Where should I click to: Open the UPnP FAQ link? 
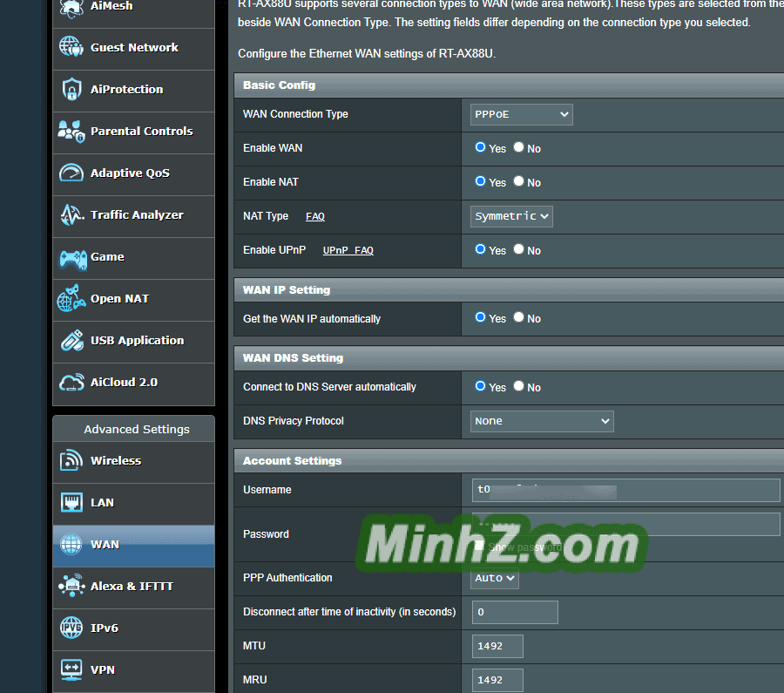click(x=348, y=250)
